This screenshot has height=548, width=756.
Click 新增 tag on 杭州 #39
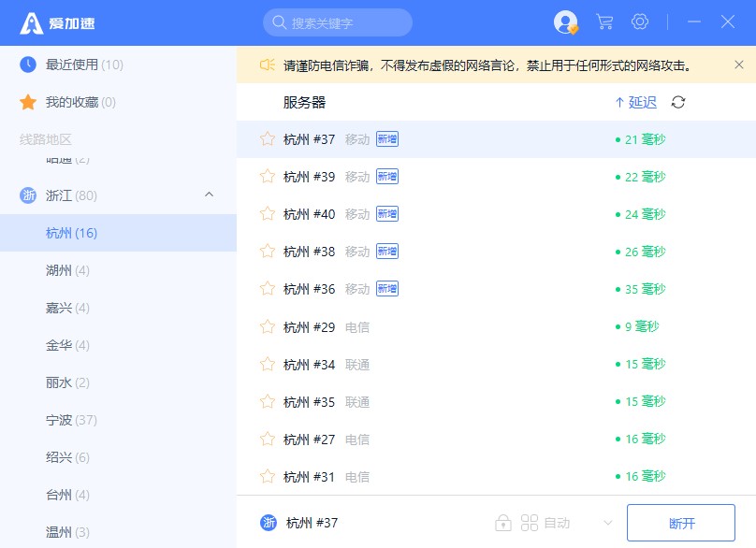(387, 177)
